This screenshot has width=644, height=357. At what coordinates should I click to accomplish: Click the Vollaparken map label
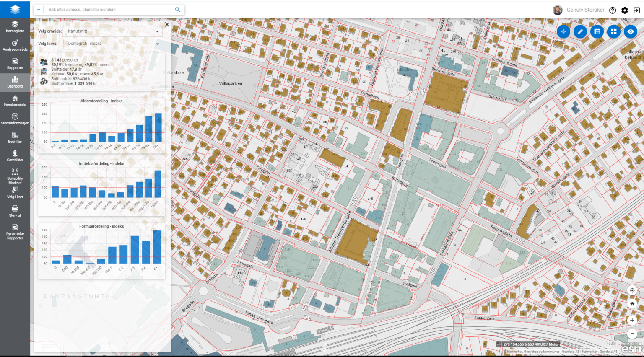pyautogui.click(x=231, y=83)
